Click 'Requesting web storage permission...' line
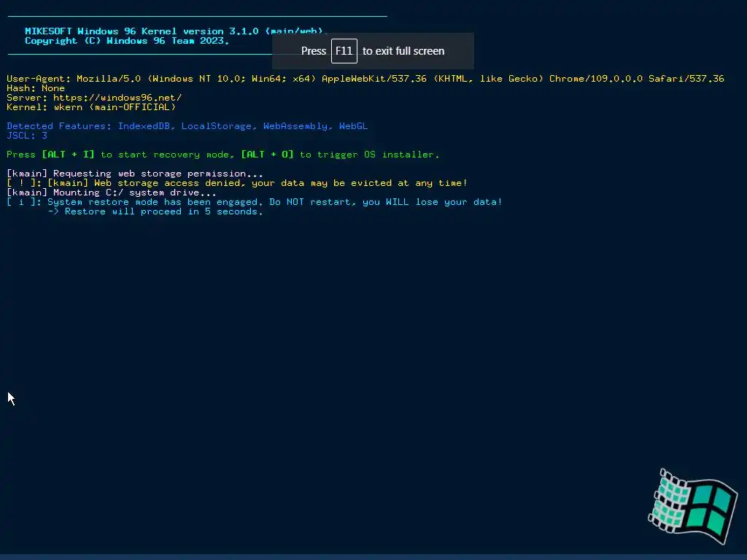747x560 pixels. 135,174
